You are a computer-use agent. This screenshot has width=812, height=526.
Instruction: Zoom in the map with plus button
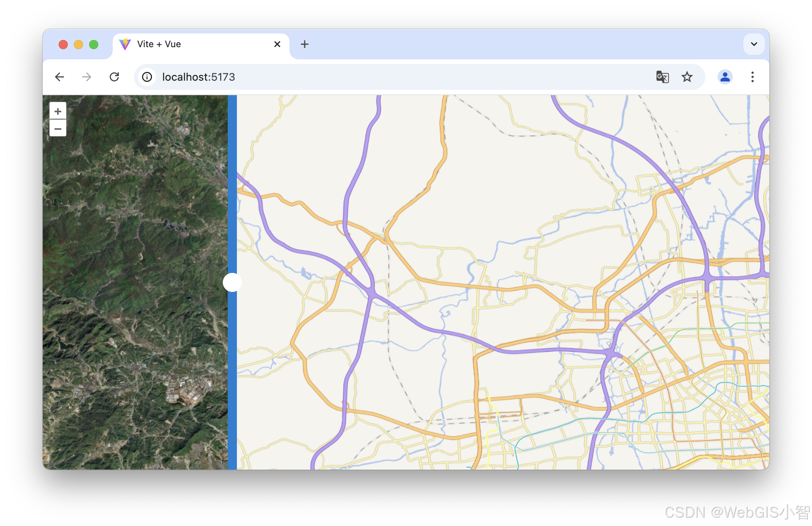[58, 111]
